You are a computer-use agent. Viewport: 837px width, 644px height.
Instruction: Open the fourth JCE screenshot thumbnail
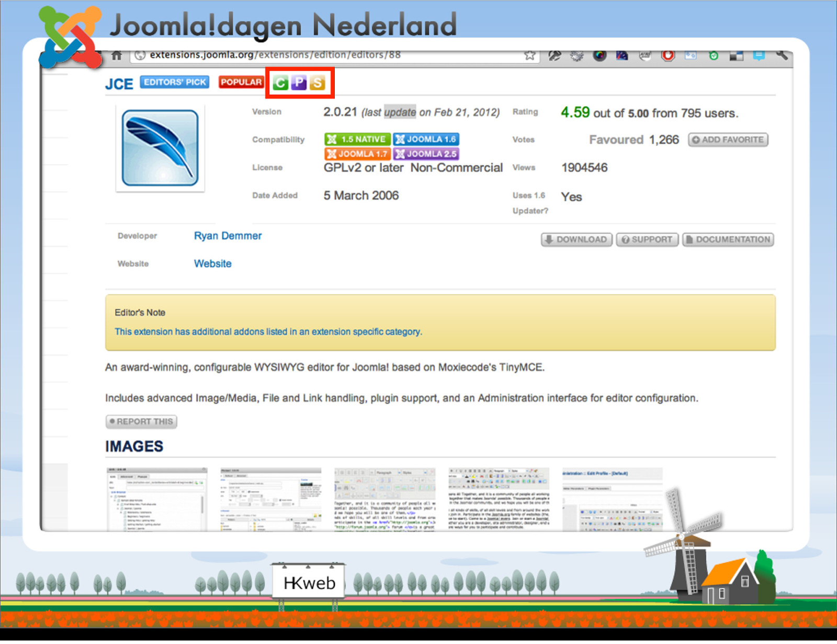[499, 499]
